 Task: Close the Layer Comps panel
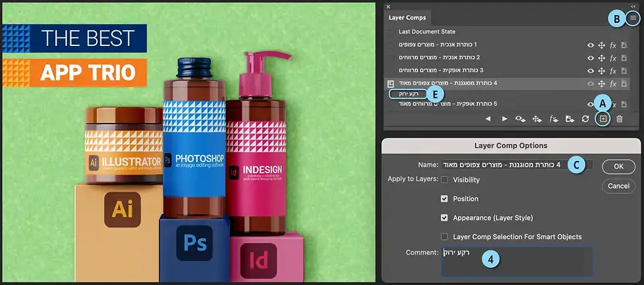(x=388, y=7)
